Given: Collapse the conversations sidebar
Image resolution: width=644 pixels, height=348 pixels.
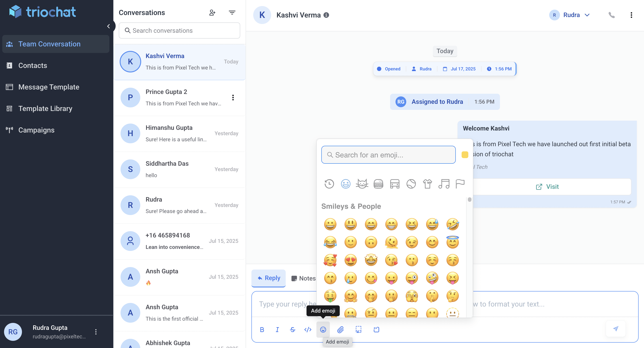Looking at the screenshot, I should click(x=109, y=26).
